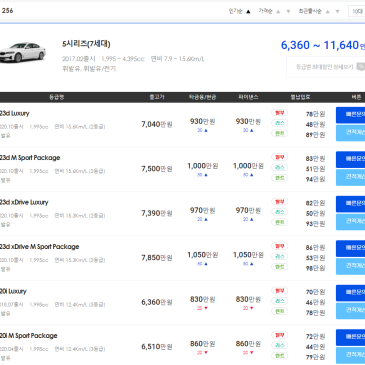365x365 pixels.
Task: Open 견적계산 for 23d Luxury row
Action: pos(350,133)
